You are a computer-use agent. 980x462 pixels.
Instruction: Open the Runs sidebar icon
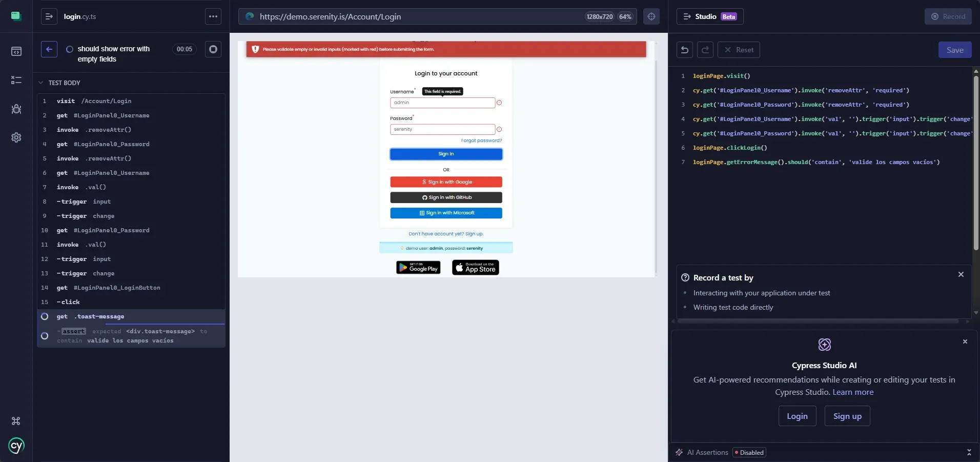pyautogui.click(x=16, y=80)
